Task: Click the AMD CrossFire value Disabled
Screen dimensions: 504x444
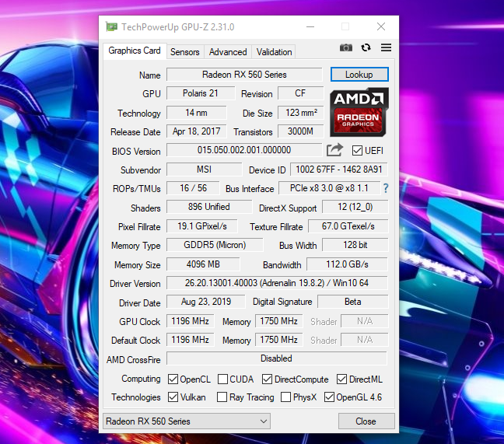Action: 277,358
